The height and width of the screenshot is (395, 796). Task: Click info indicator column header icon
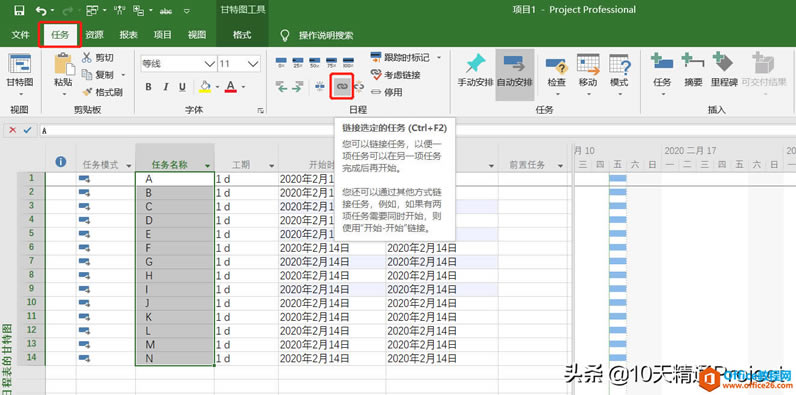pyautogui.click(x=60, y=161)
